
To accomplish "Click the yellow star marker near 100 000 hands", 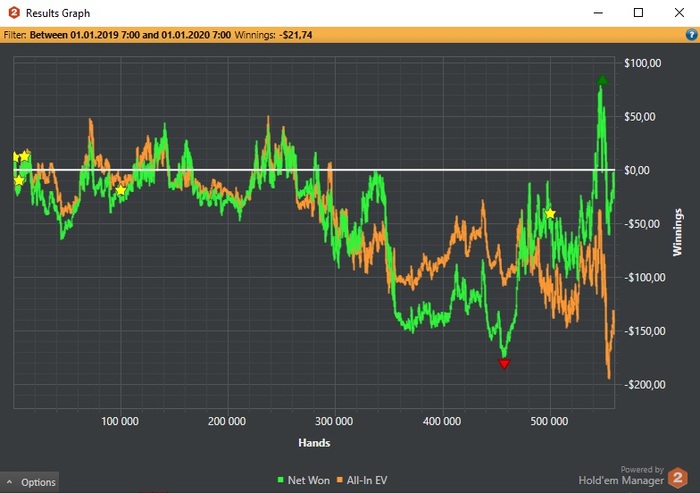I will pos(121,191).
